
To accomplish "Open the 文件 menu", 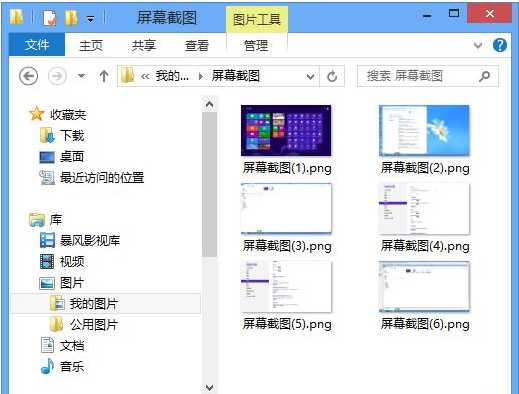I will coord(37,45).
